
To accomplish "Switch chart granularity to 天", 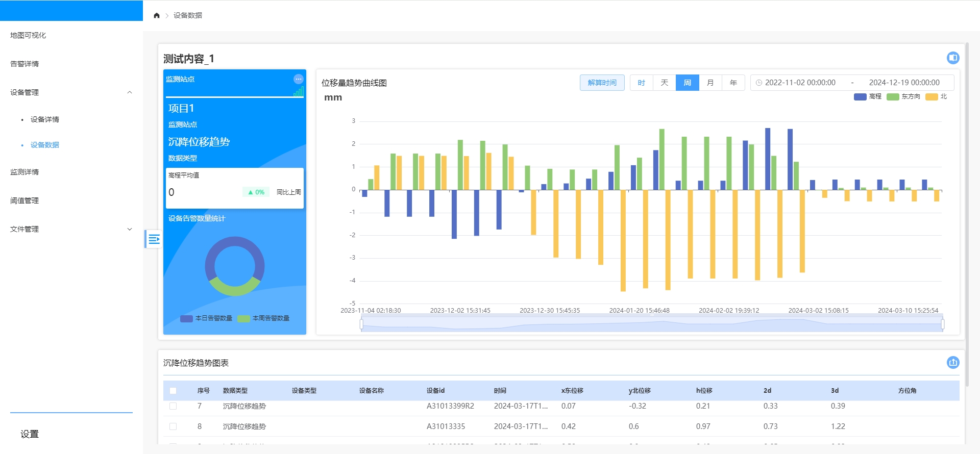I will coord(665,83).
